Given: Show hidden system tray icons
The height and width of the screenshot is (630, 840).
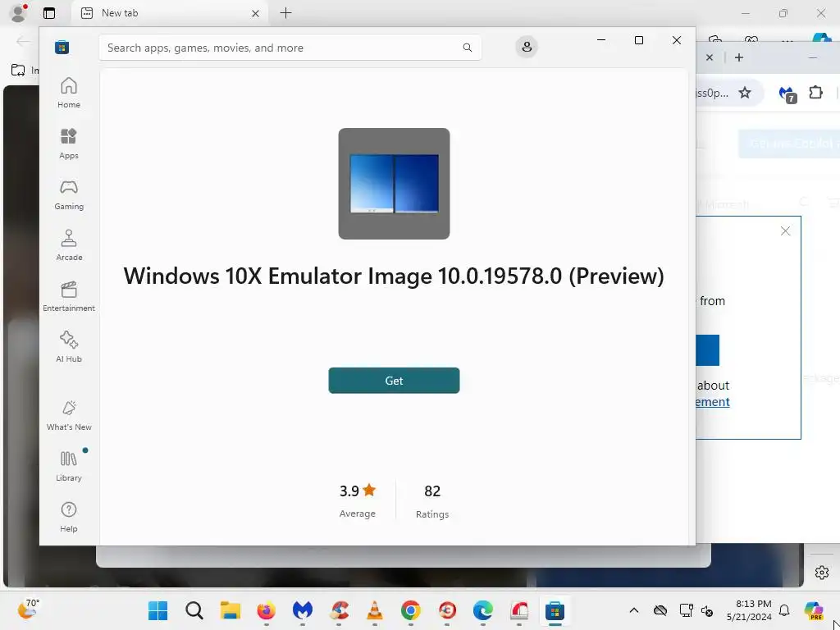Looking at the screenshot, I should click(634, 610).
